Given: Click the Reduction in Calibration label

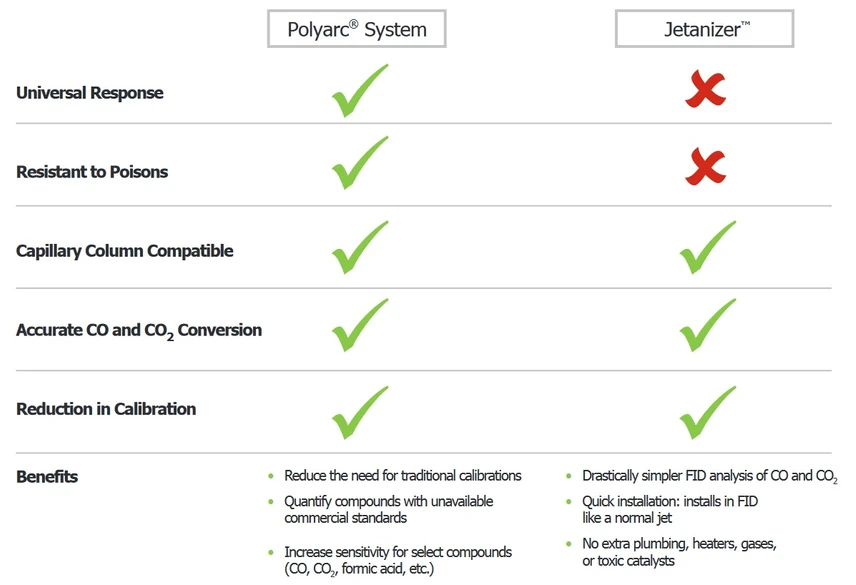Looking at the screenshot, I should coord(106,409).
